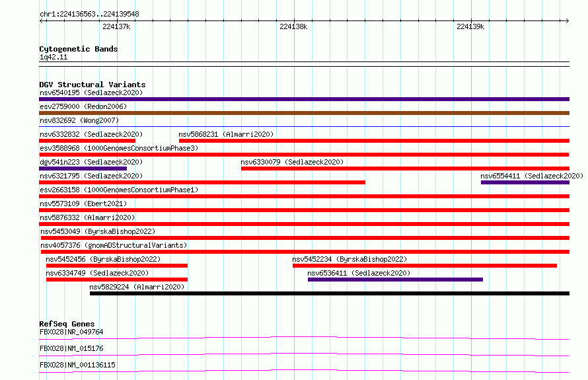Click the 224138k ruler position label
The width and height of the screenshot is (588, 380).
point(293,26)
